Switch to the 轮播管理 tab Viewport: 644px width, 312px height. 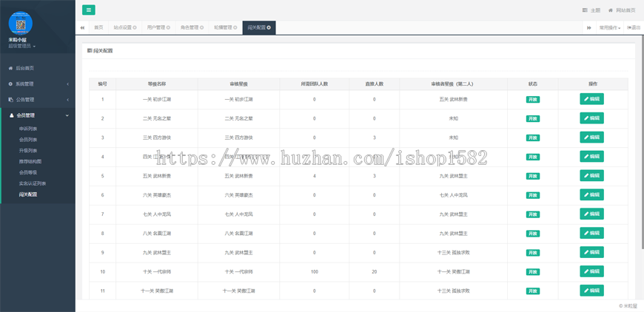tap(223, 28)
